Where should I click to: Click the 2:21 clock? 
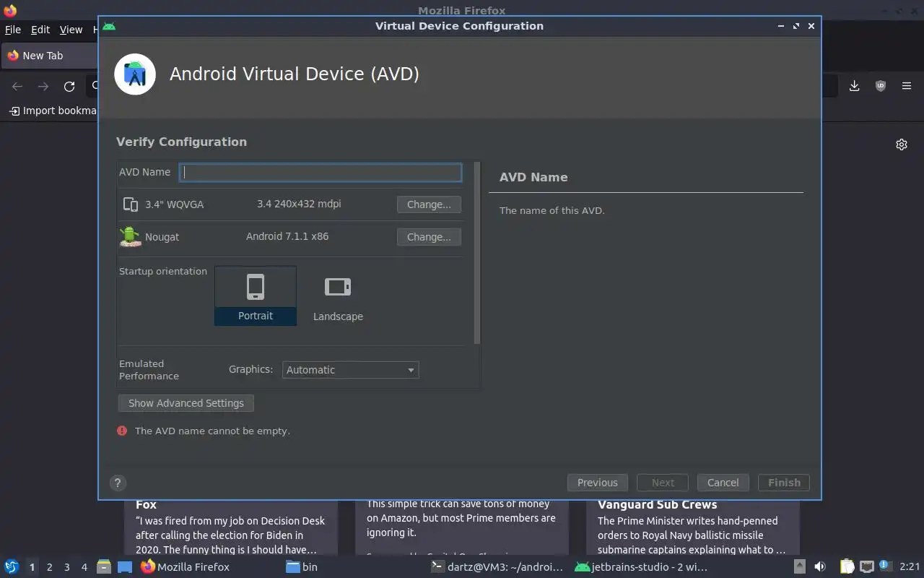[x=910, y=567]
